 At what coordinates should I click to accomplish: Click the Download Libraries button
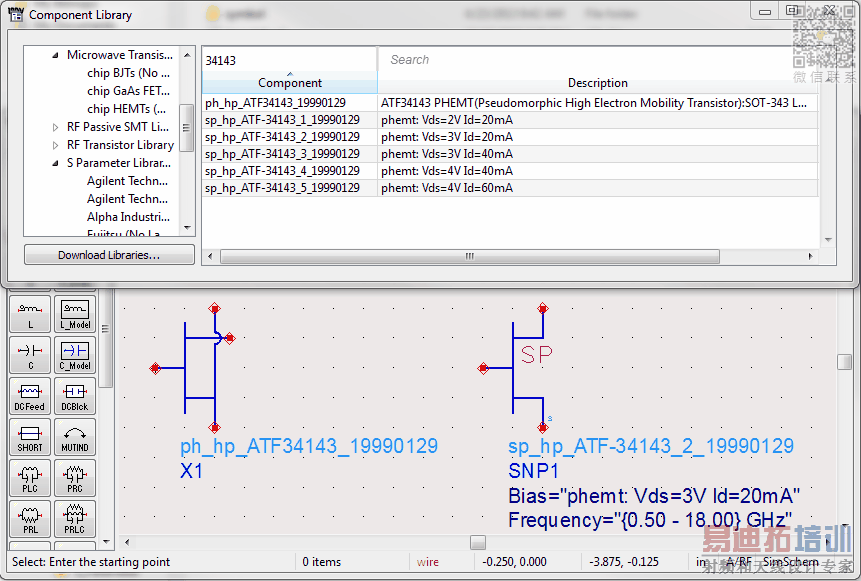(109, 255)
